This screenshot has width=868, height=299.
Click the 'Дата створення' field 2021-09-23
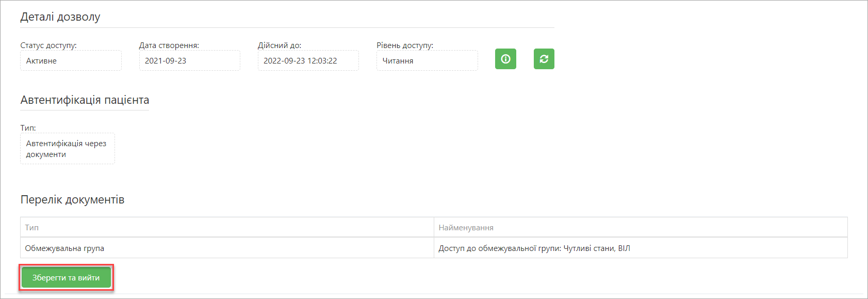pyautogui.click(x=189, y=60)
